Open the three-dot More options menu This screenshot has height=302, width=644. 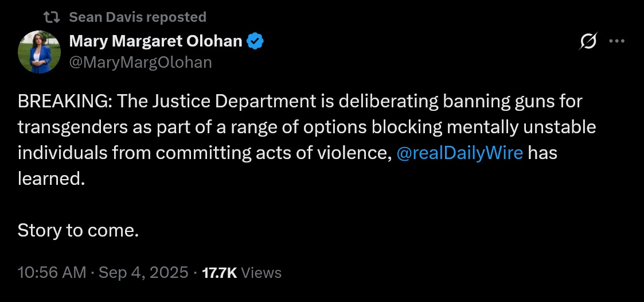616,41
